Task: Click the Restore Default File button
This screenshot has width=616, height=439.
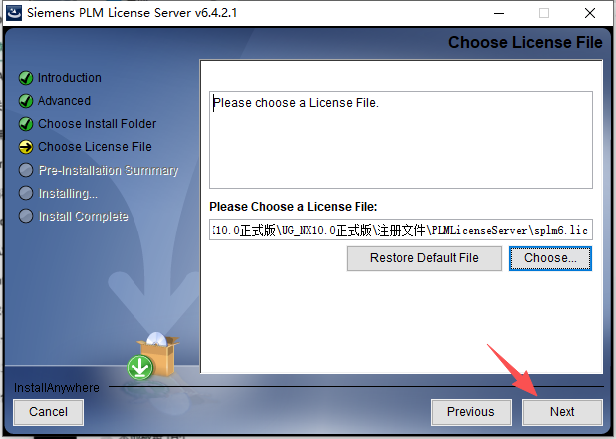Action: 424,258
